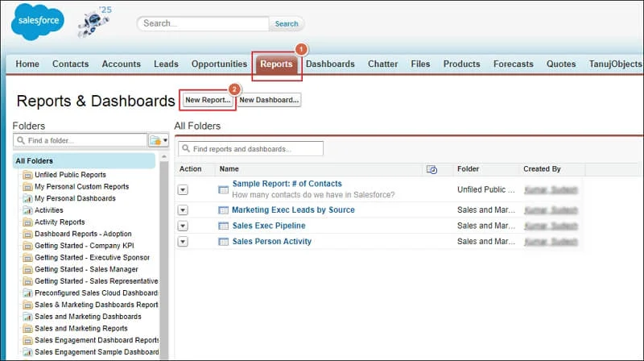The image size is (644, 361).
Task: Open the Reports tab
Action: [276, 64]
